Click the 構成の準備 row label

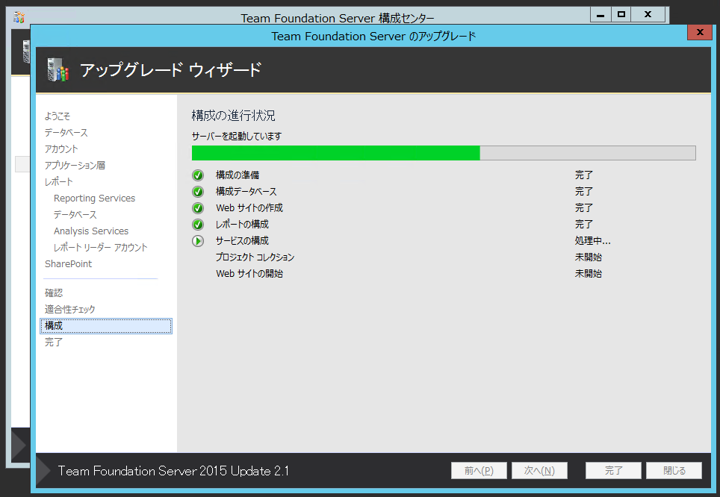237,175
